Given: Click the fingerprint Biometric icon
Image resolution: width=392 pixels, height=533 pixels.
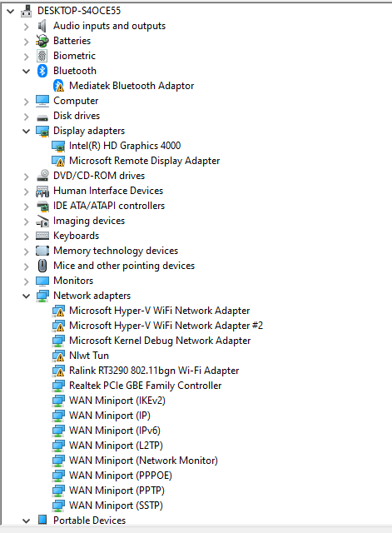Looking at the screenshot, I should pyautogui.click(x=42, y=56).
